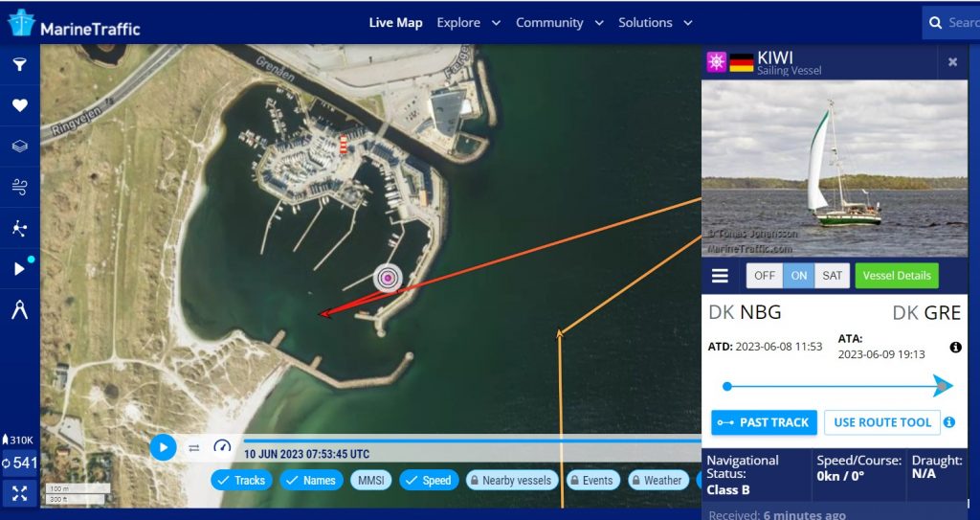Toggle fullscreen map view icon
This screenshot has height=520, width=980.
pos(20,493)
